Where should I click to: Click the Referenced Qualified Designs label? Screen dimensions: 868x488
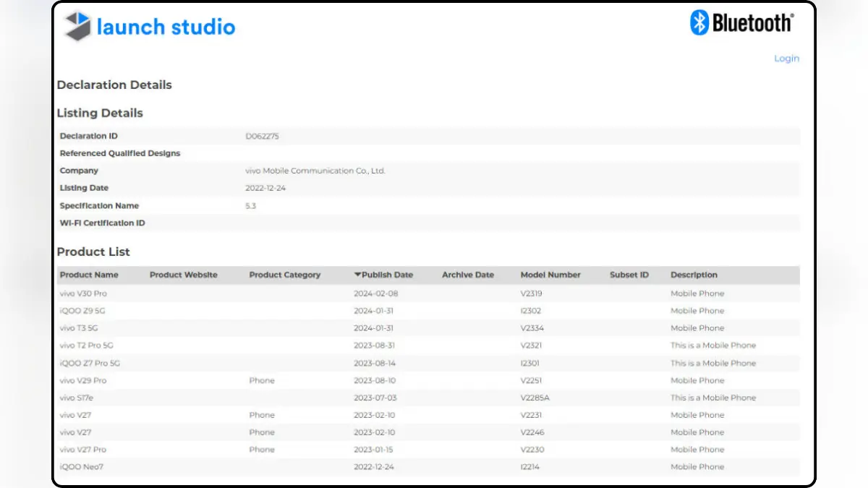pos(120,153)
